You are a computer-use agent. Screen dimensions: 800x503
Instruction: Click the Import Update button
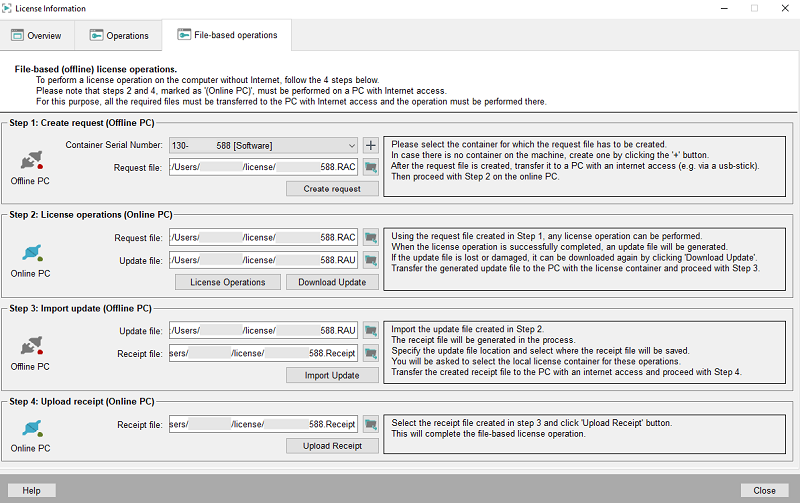coord(332,375)
